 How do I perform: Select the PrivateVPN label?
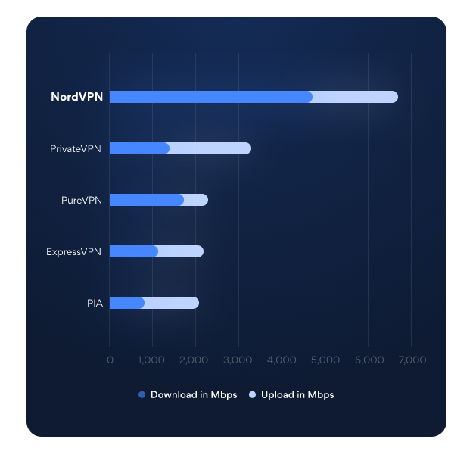[76, 148]
